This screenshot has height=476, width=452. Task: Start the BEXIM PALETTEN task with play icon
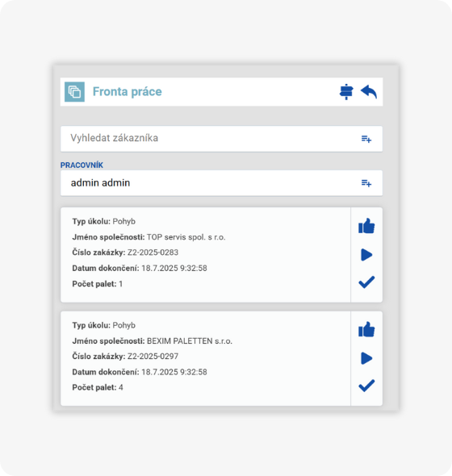point(366,358)
